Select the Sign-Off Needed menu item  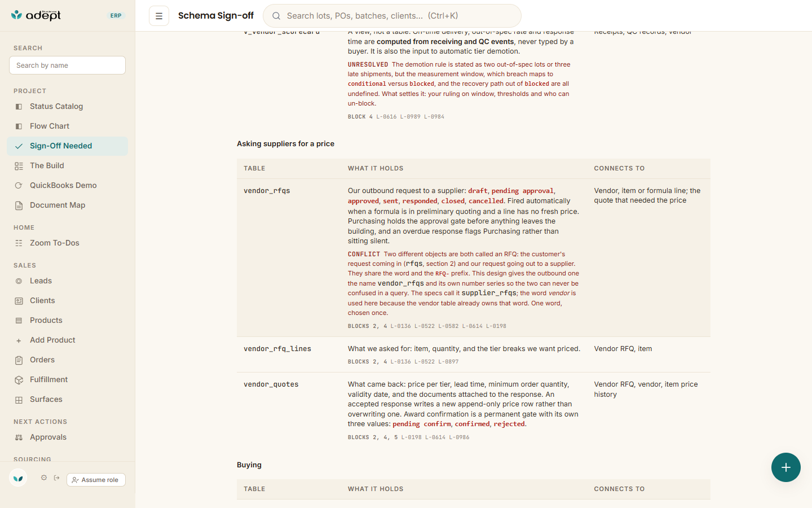tap(68, 146)
